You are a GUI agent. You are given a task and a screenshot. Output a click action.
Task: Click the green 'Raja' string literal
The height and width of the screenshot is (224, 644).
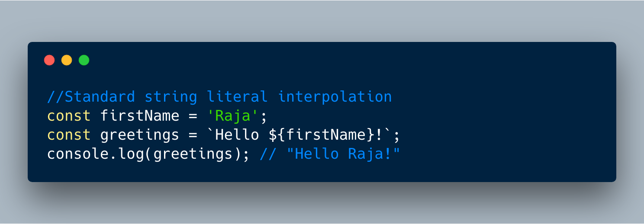point(233,115)
